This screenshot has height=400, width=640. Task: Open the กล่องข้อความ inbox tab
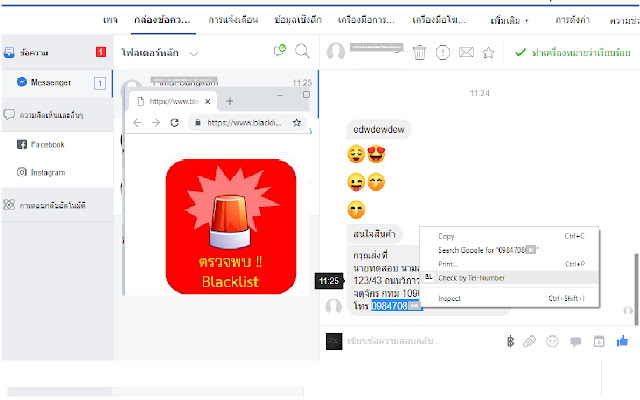click(162, 20)
